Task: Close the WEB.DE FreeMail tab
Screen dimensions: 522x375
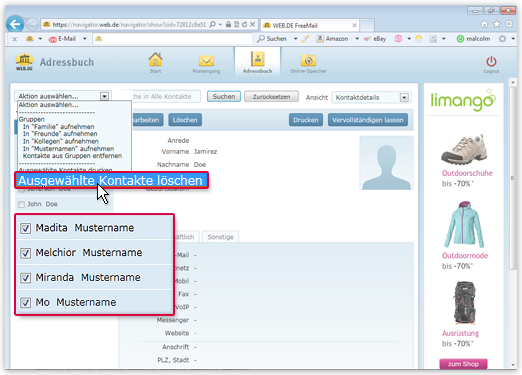Action: (354, 25)
